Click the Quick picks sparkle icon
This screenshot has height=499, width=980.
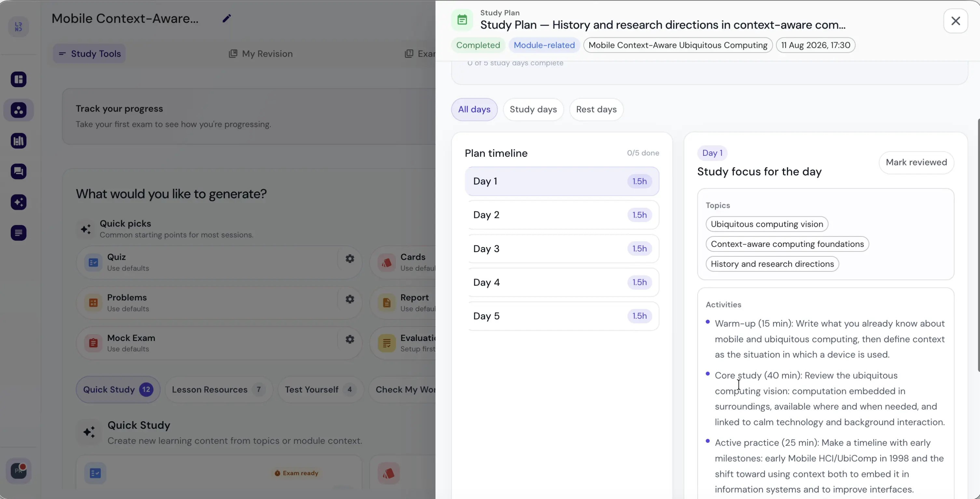coord(86,229)
